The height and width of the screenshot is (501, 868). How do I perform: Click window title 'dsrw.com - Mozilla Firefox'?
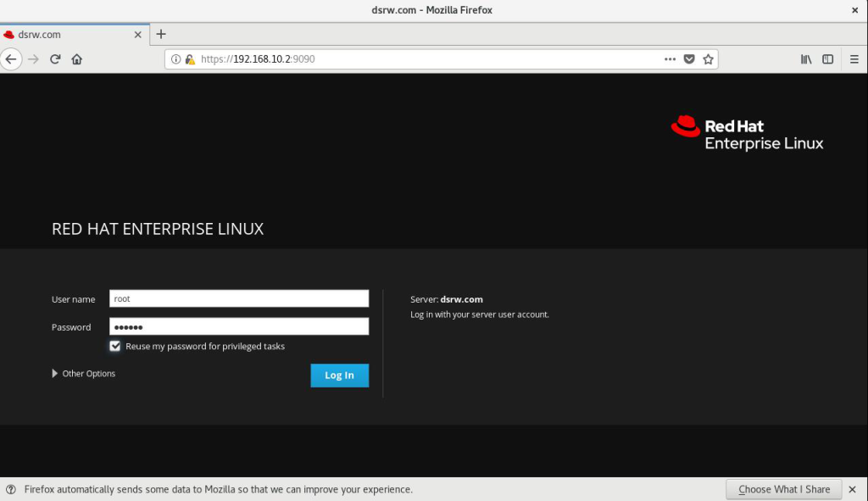(431, 10)
